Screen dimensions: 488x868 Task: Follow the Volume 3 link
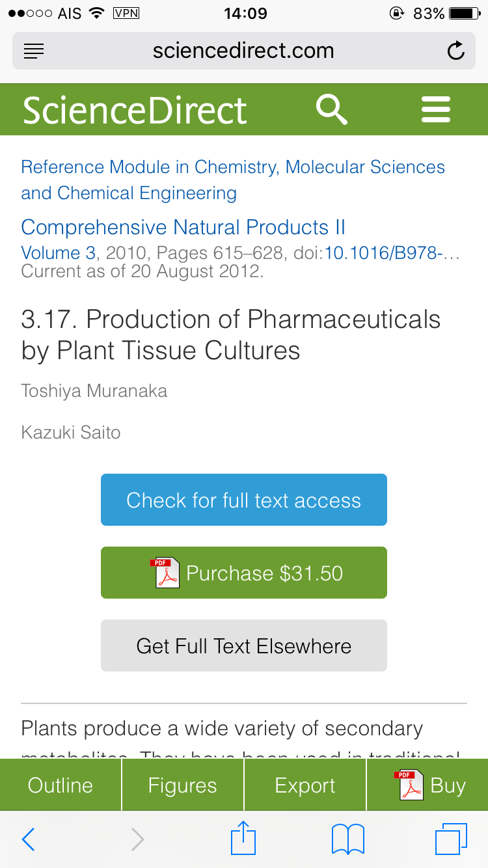(58, 252)
